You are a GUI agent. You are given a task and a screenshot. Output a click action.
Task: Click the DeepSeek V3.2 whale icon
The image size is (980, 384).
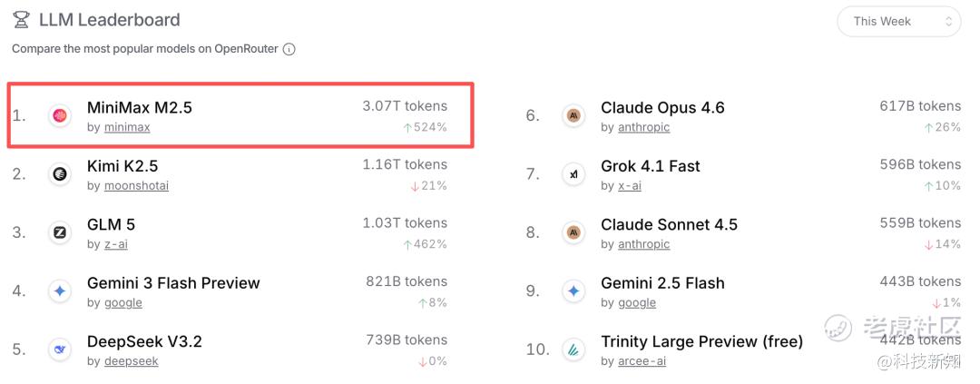pos(60,349)
